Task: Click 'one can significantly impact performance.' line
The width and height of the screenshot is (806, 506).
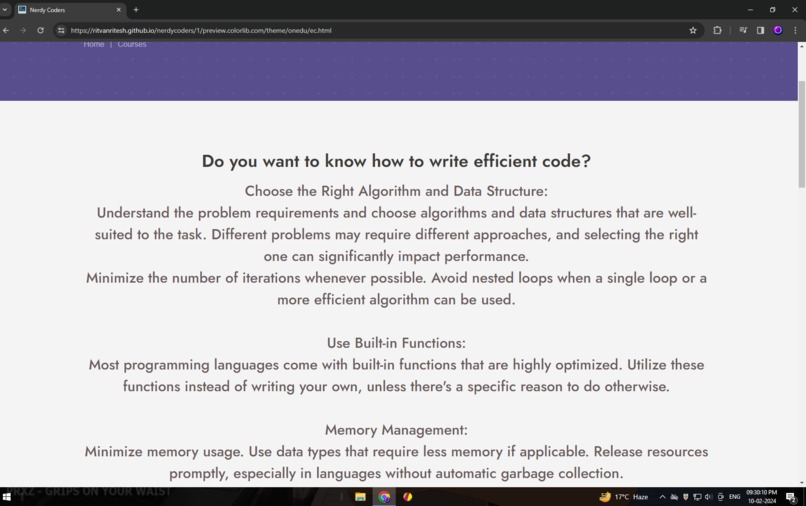Action: click(396, 256)
